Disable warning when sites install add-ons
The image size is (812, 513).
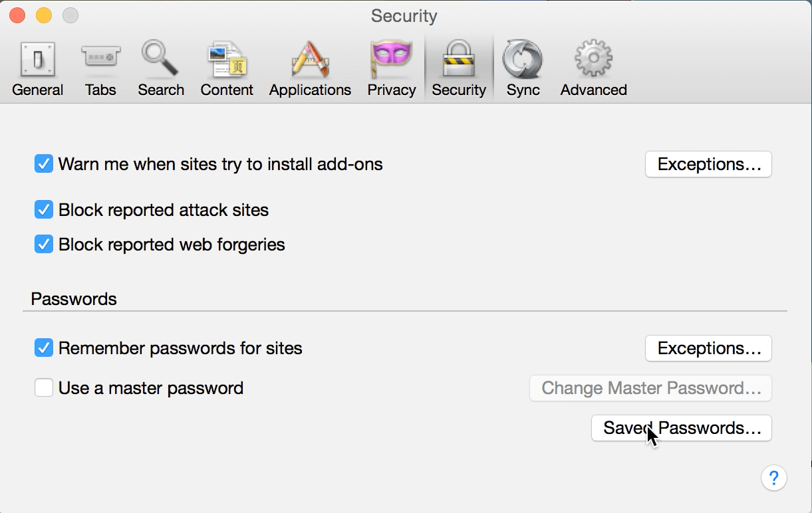pyautogui.click(x=44, y=164)
